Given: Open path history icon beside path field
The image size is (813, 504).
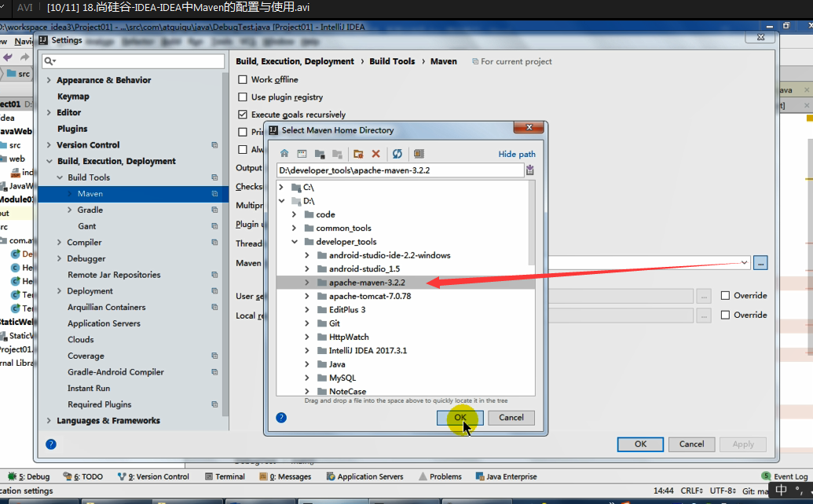Looking at the screenshot, I should point(530,170).
